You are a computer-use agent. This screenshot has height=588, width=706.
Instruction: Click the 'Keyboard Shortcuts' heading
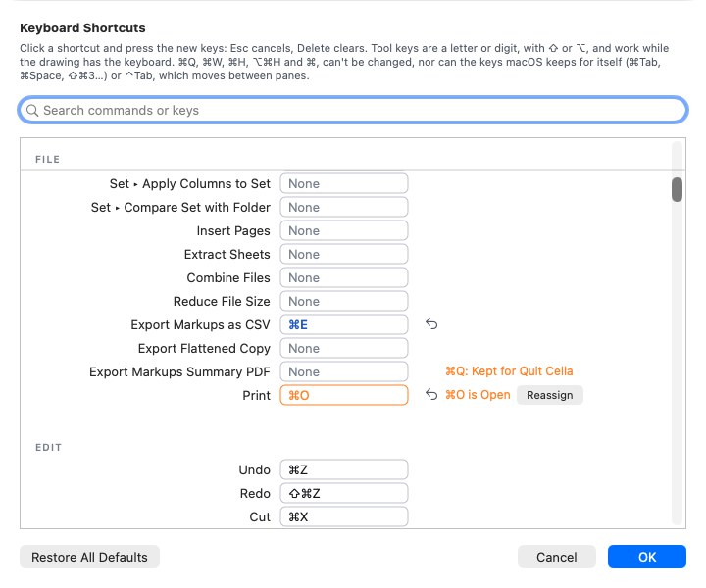[82, 27]
